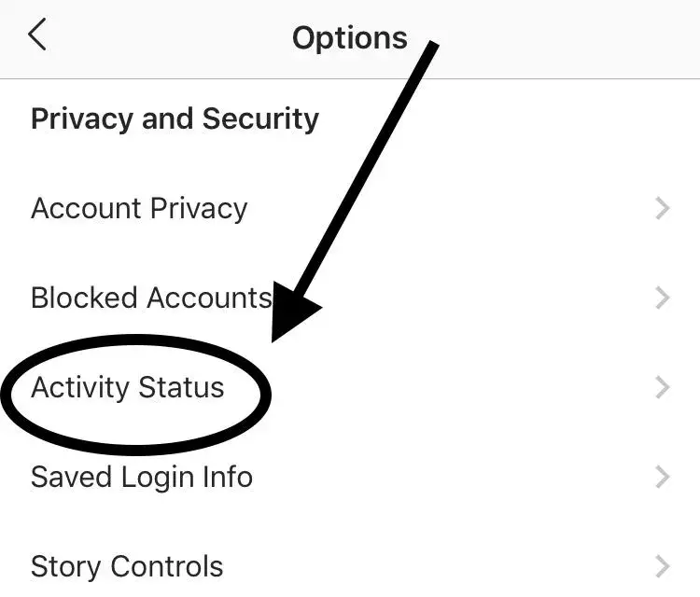Select the Activity Status label
This screenshot has width=700, height=597.
tap(128, 388)
